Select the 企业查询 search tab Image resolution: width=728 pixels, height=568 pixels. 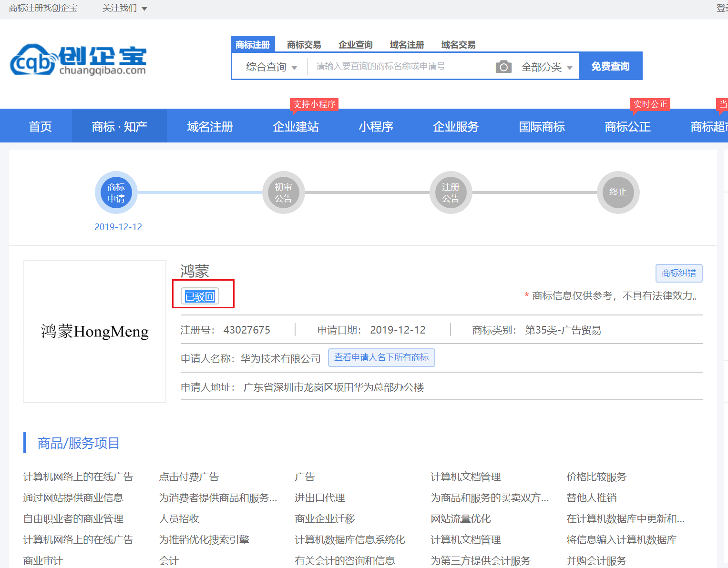point(356,45)
